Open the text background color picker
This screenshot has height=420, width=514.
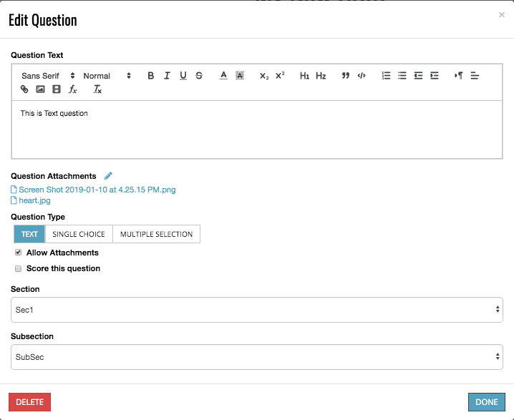pos(240,76)
